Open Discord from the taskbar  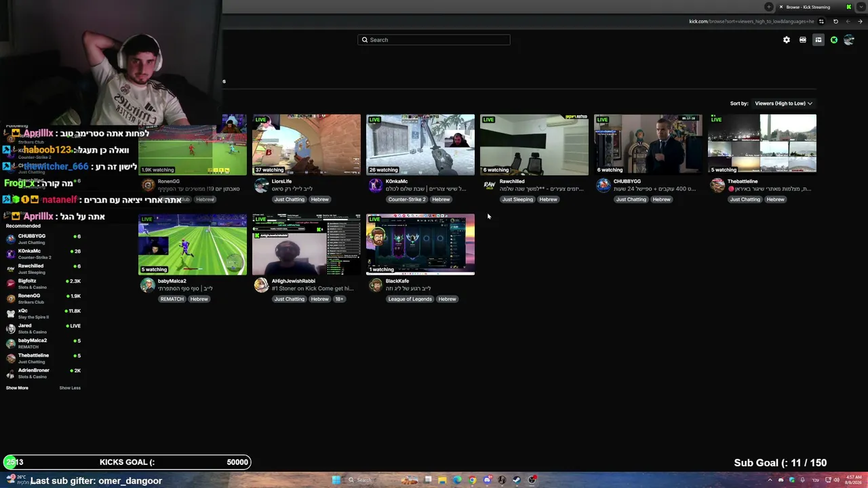487,481
